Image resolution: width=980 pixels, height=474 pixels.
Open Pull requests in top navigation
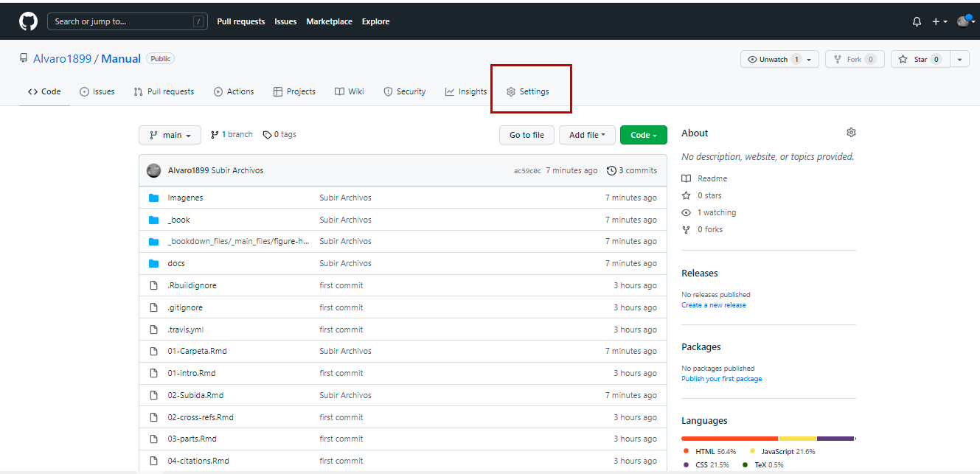(241, 21)
